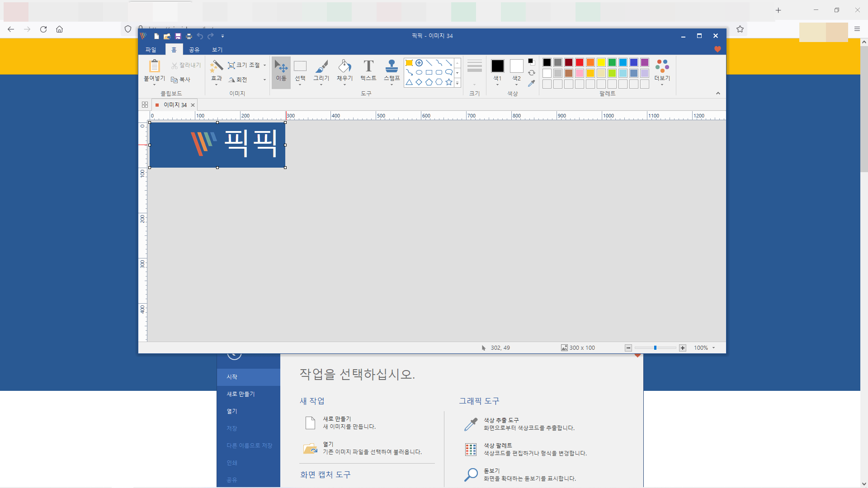
Task: Open the 크기 조절 dropdown arrow
Action: [x=265, y=66]
